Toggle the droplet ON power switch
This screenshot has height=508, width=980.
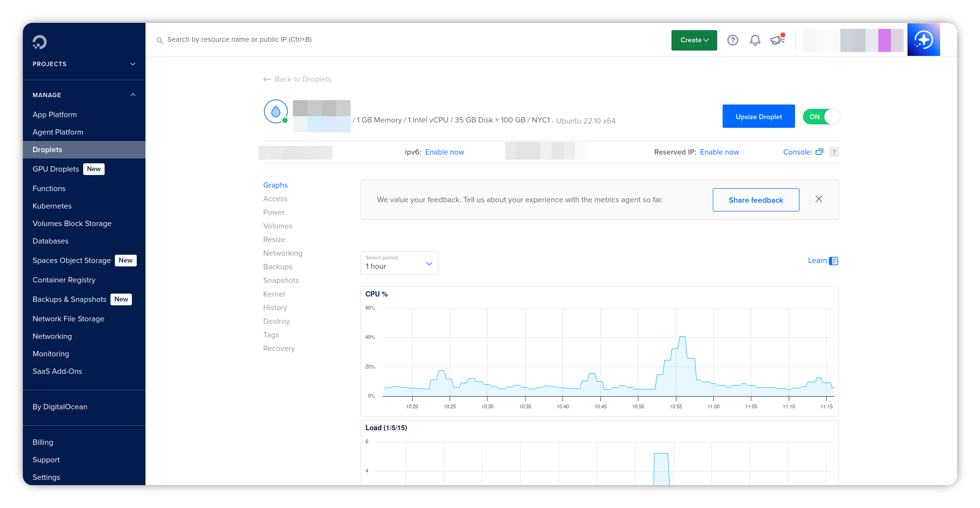coord(821,117)
